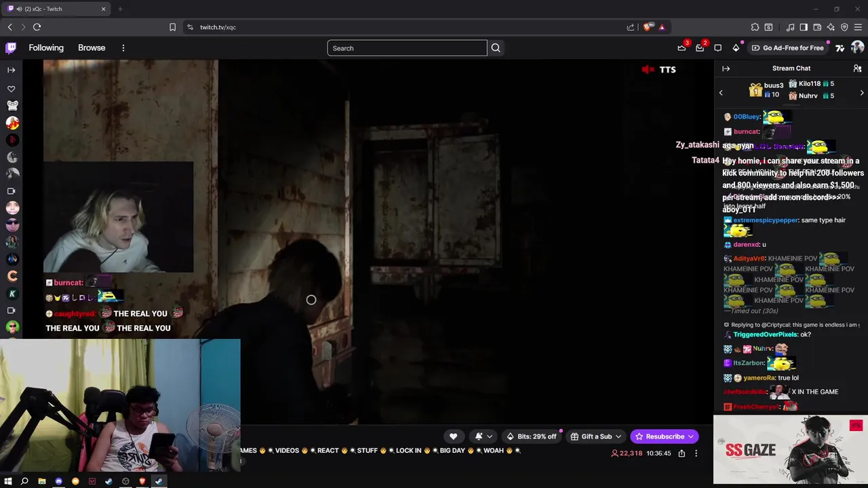Toggle browser sidebar panel icon
The height and width of the screenshot is (488, 868).
pyautogui.click(x=804, y=27)
